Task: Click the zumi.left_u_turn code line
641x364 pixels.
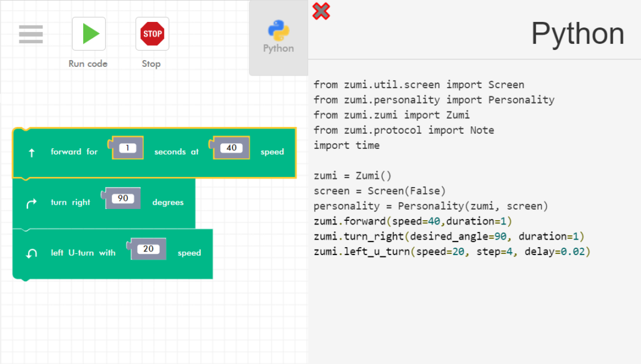Action: [452, 251]
